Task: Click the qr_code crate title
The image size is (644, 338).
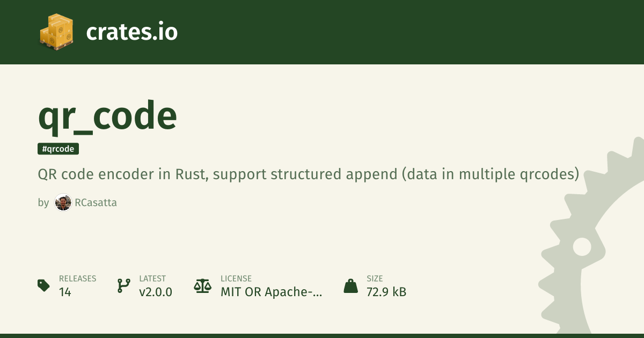Action: (107, 115)
